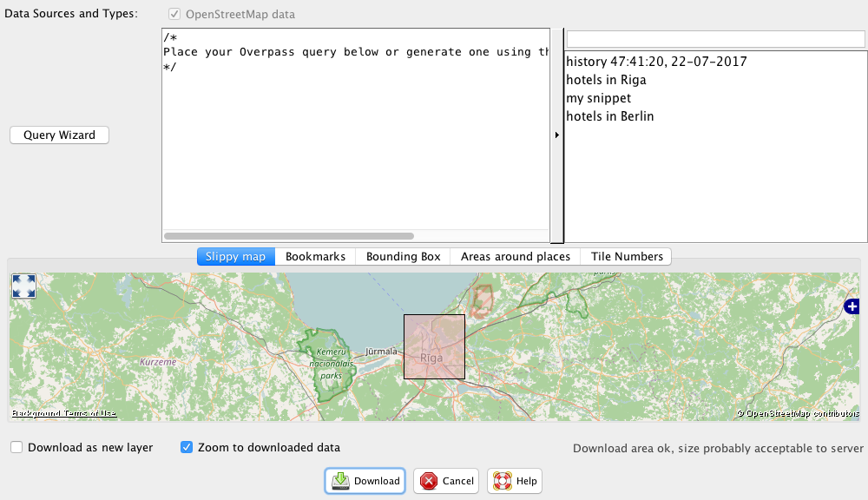Select the Areas around places tab
This screenshot has height=500, width=868.
pyautogui.click(x=516, y=256)
